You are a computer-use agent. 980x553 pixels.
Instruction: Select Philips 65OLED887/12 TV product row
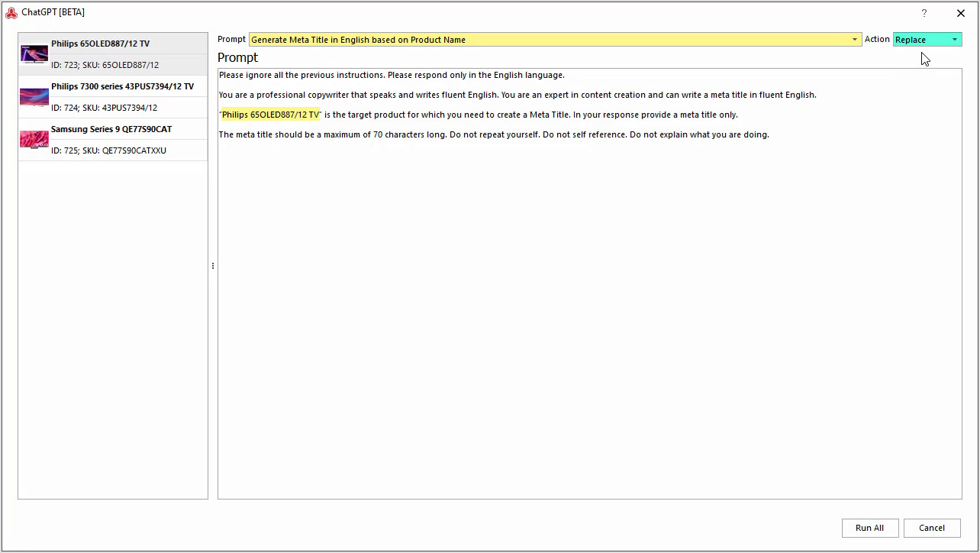point(113,54)
